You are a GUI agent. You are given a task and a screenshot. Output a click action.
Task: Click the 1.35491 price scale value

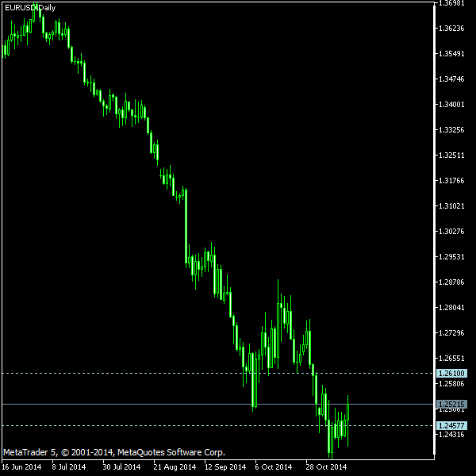(x=451, y=54)
